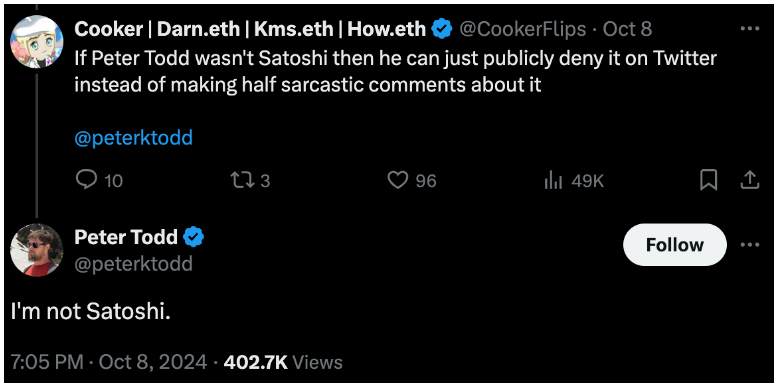Open the Cooker | Darn.eth display name

click(x=250, y=30)
